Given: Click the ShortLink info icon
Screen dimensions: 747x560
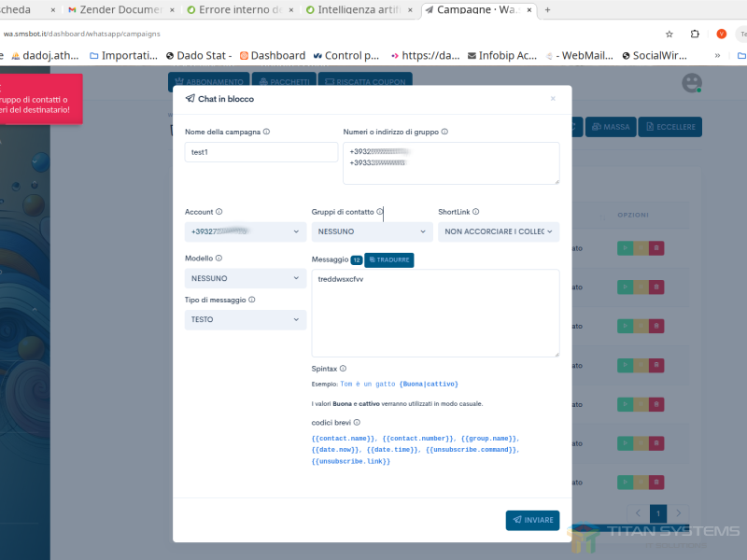Looking at the screenshot, I should point(476,212).
